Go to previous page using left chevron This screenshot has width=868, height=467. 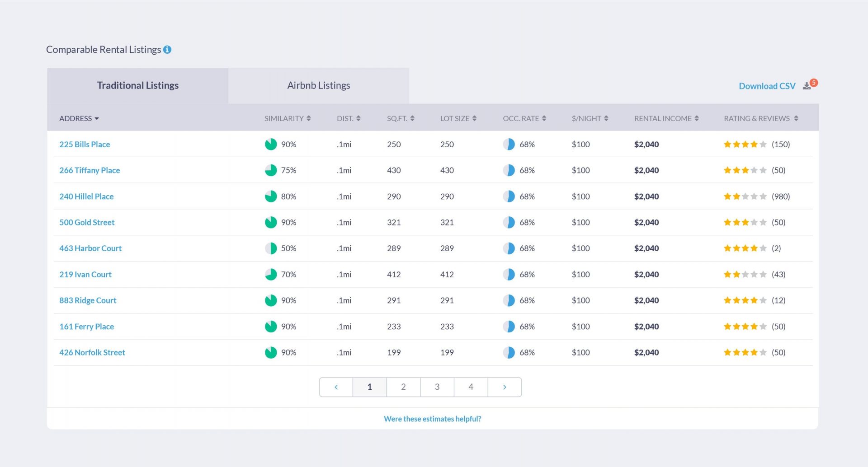pos(336,387)
